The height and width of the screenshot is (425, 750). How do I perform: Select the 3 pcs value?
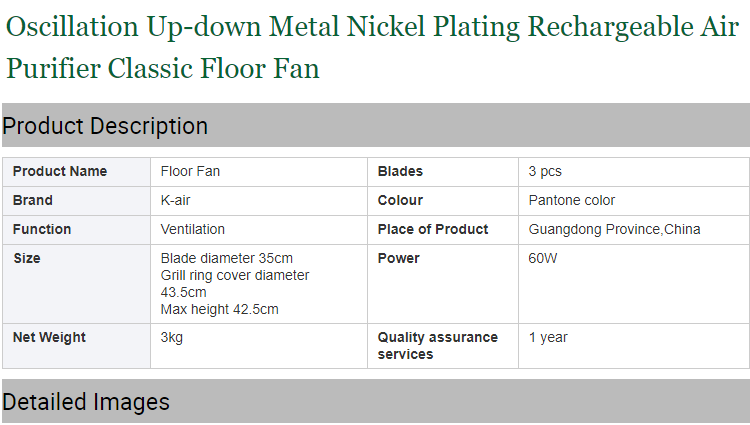pos(545,172)
